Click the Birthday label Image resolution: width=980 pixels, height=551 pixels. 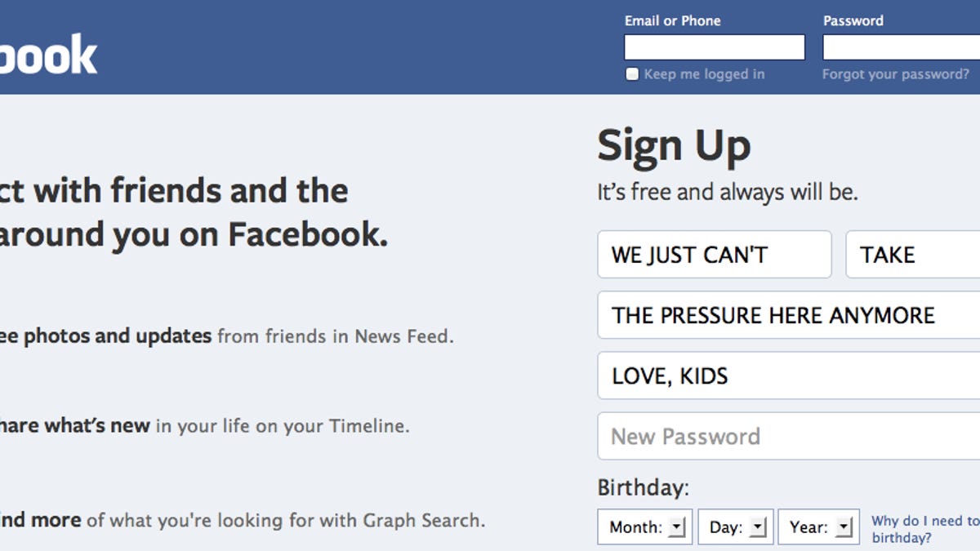[644, 488]
